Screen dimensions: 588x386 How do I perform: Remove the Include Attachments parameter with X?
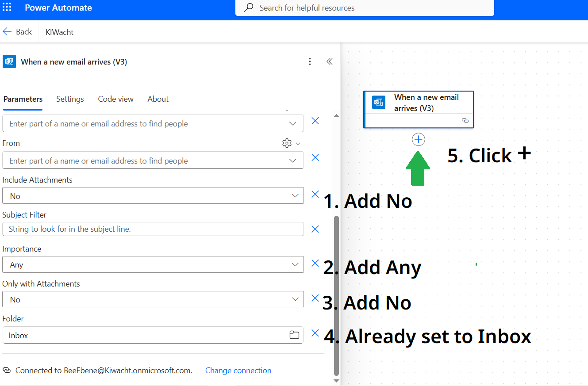pyautogui.click(x=315, y=194)
